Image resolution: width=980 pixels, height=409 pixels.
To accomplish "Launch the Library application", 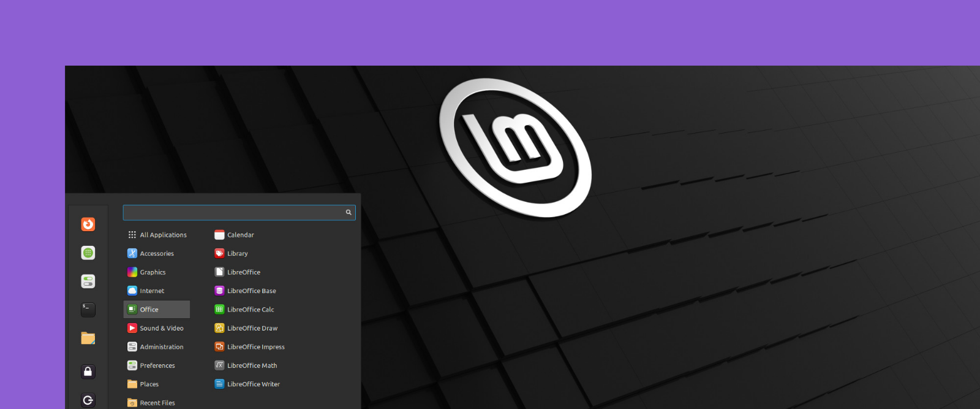I will coord(231,253).
